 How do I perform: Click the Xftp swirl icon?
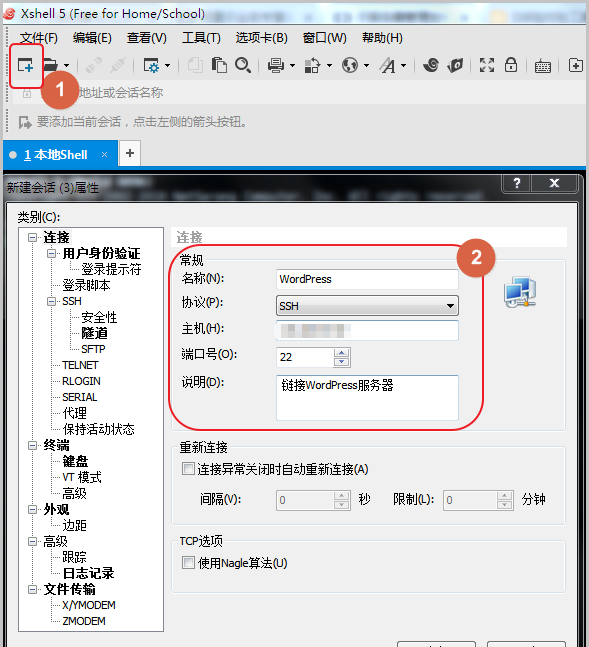tap(431, 65)
